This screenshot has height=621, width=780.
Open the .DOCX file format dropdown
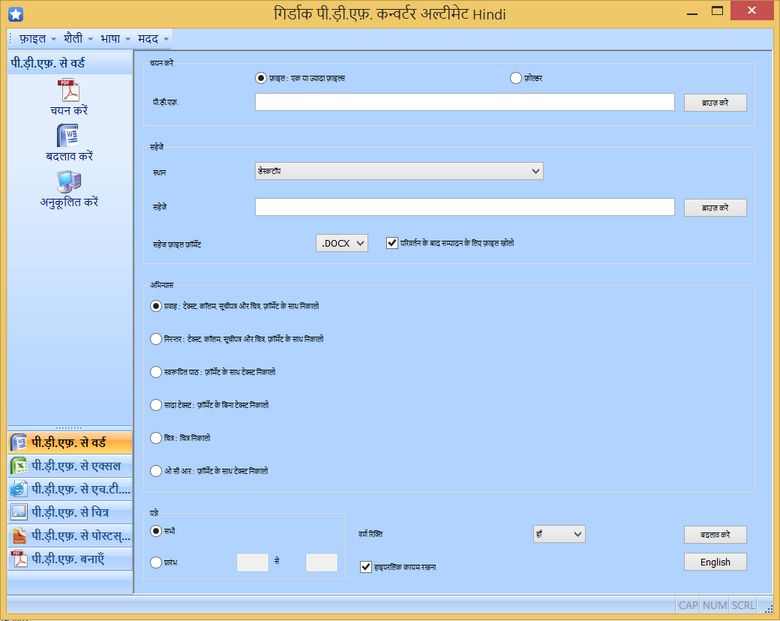342,243
